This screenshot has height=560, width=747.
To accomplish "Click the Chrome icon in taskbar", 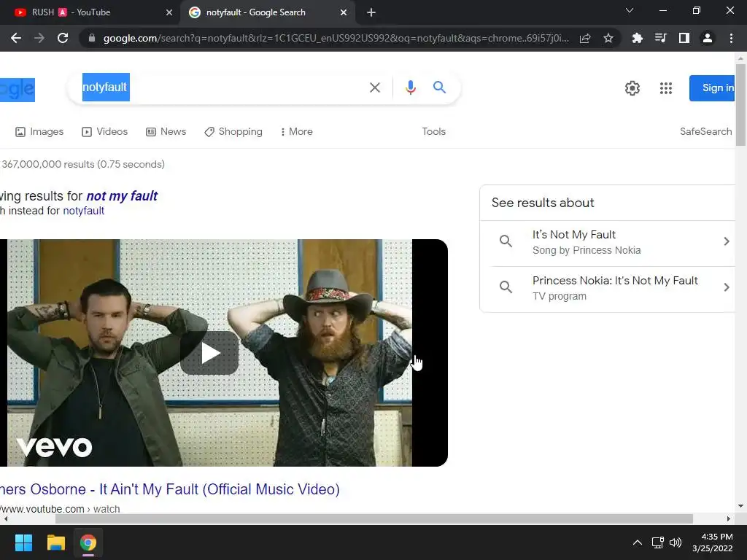I will [x=88, y=542].
